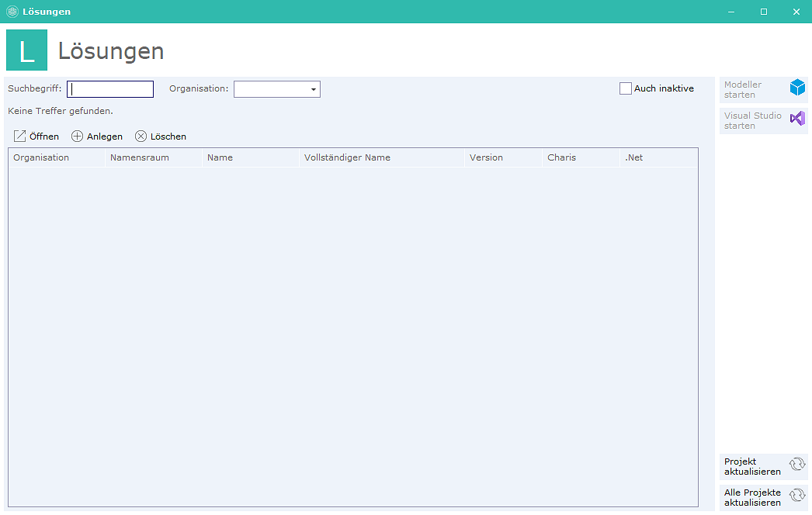Click the large Lösungen heading
Screen dimensions: 812x515
[x=111, y=51]
